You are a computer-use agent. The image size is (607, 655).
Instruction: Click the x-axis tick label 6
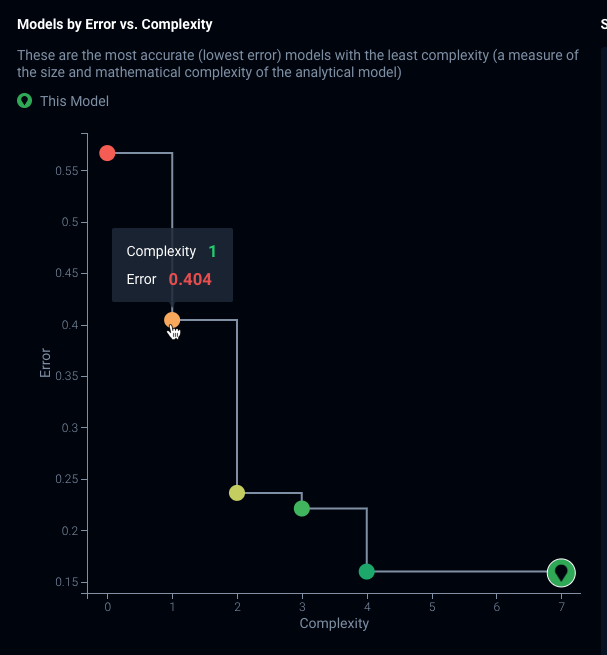point(497,607)
